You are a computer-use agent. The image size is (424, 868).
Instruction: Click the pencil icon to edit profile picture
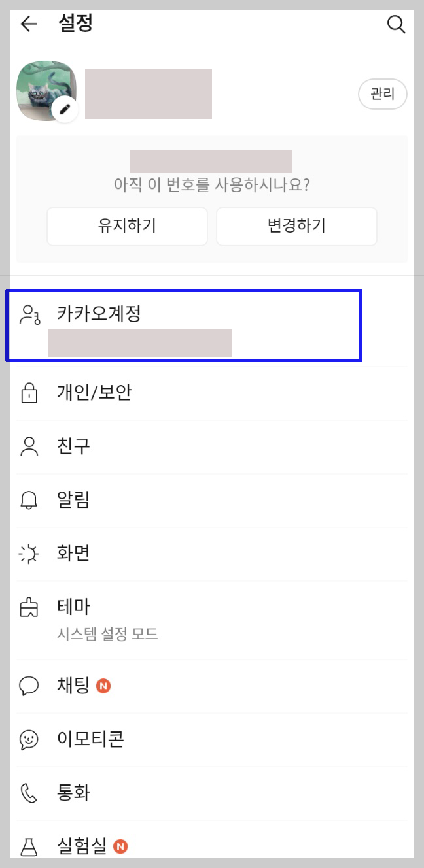65,110
